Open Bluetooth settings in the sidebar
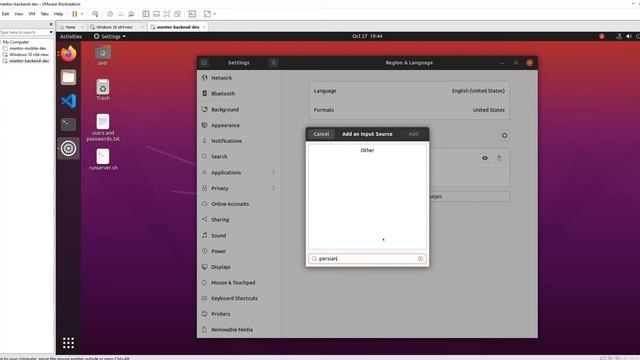Image resolution: width=640 pixels, height=360 pixels. (x=239, y=93)
